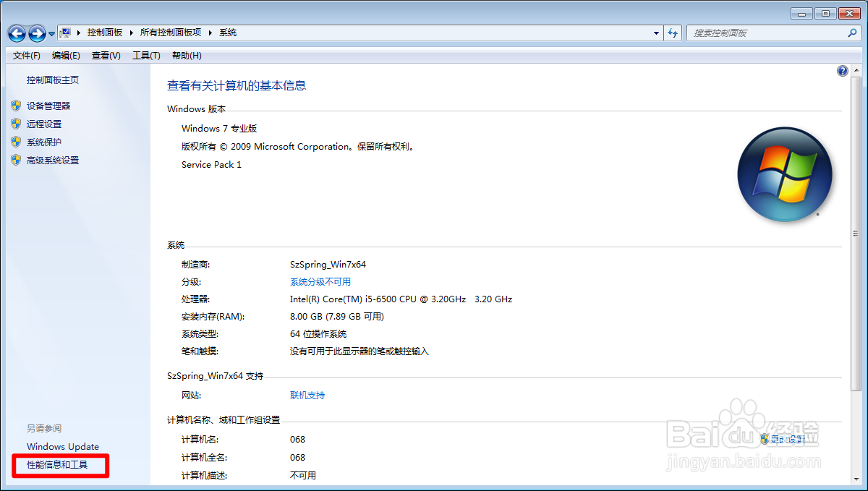The image size is (868, 491).
Task: Click 系统 breadcrumb segment
Action: coord(228,33)
